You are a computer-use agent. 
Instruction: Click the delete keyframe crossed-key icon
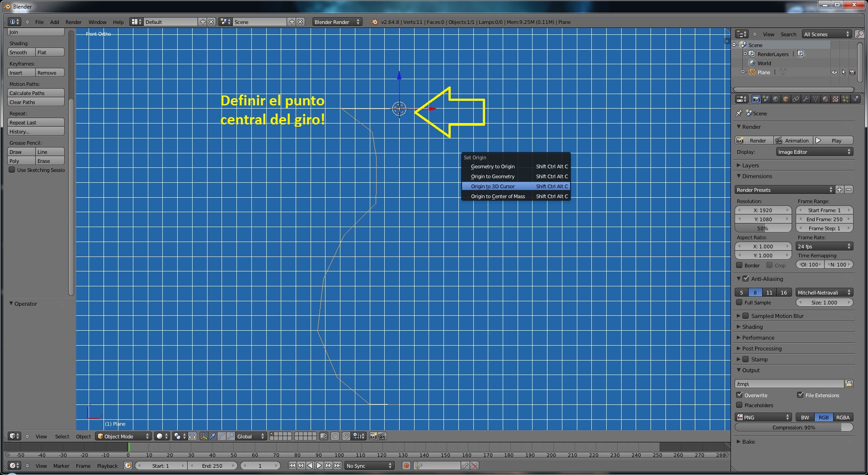tap(474, 465)
